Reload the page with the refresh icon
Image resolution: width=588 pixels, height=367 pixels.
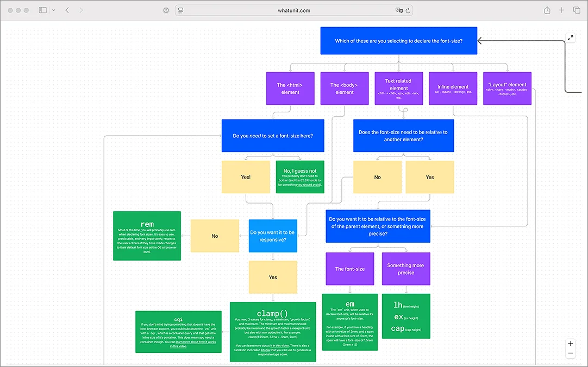(408, 10)
